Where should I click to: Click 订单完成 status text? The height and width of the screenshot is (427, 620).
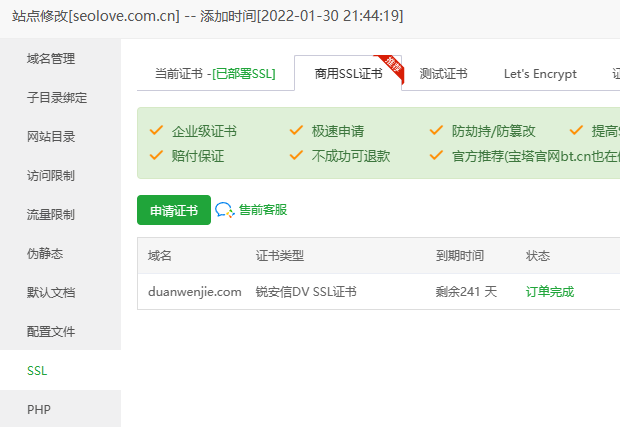tap(550, 292)
